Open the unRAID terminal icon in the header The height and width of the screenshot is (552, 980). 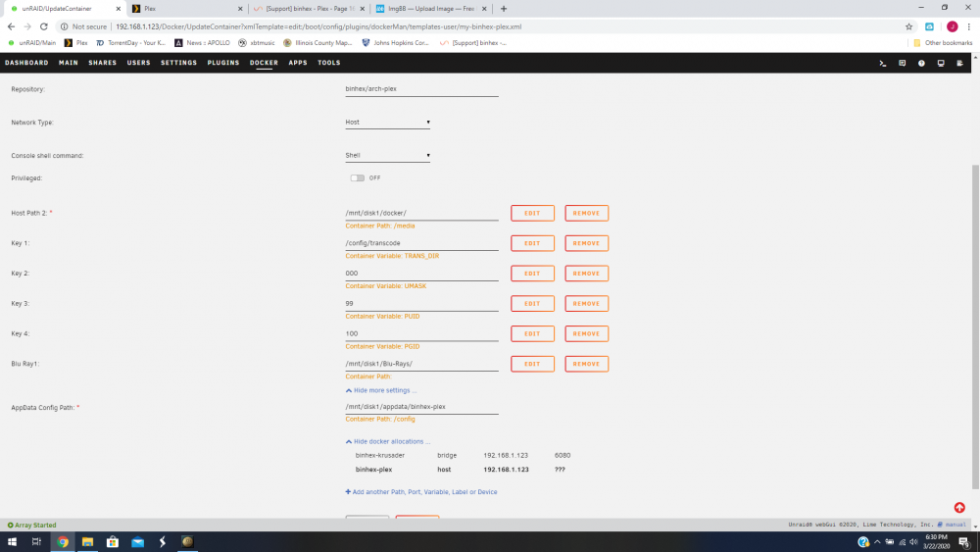click(x=883, y=63)
